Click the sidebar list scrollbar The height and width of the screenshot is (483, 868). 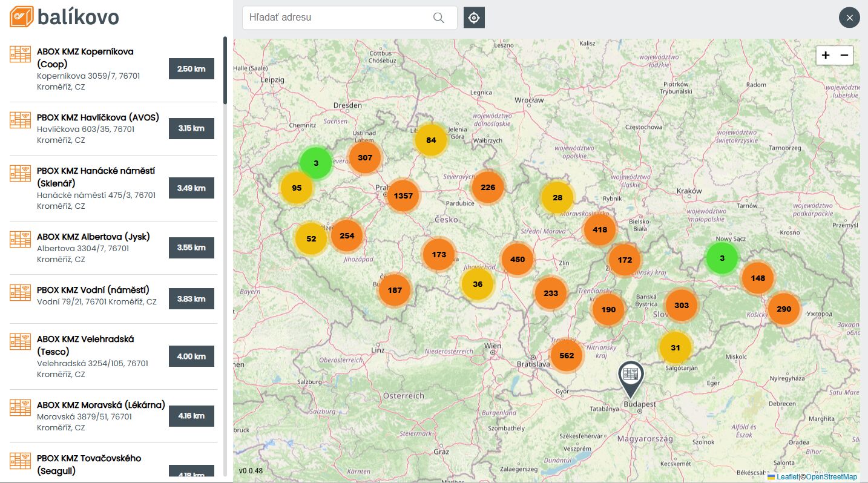225,71
